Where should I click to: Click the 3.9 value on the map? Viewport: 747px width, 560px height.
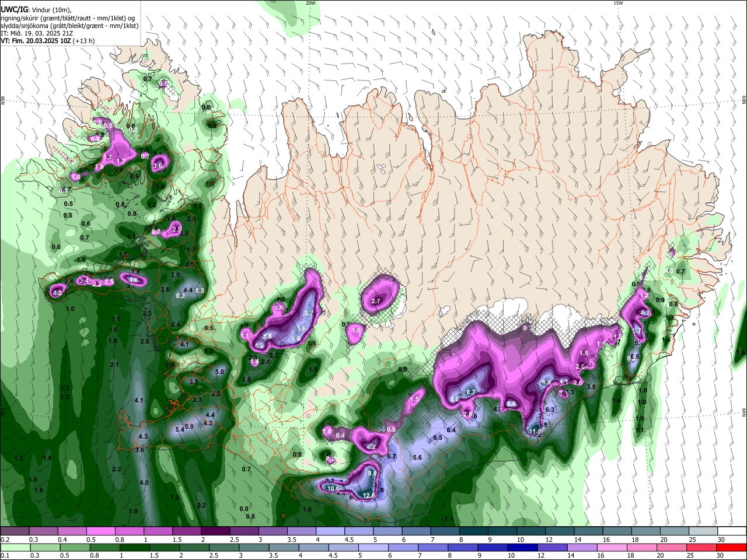(x=194, y=381)
